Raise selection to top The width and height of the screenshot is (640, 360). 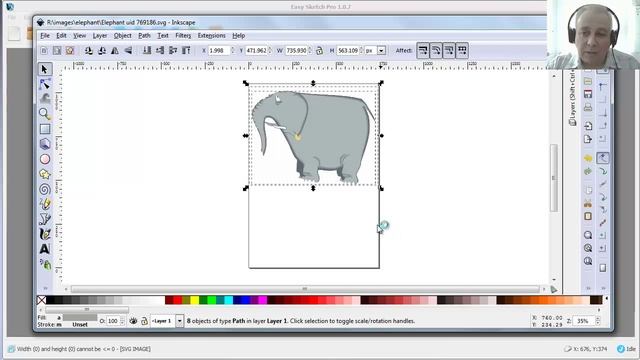pos(186,51)
